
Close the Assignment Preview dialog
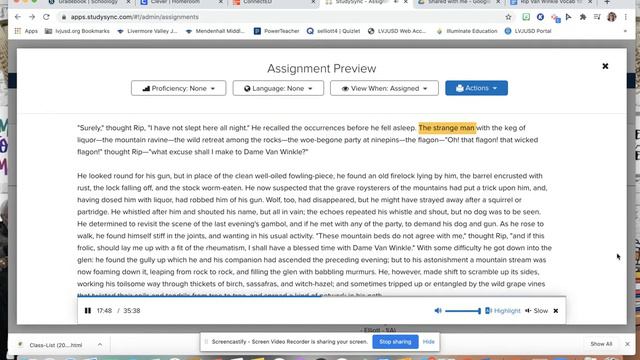[x=605, y=66]
